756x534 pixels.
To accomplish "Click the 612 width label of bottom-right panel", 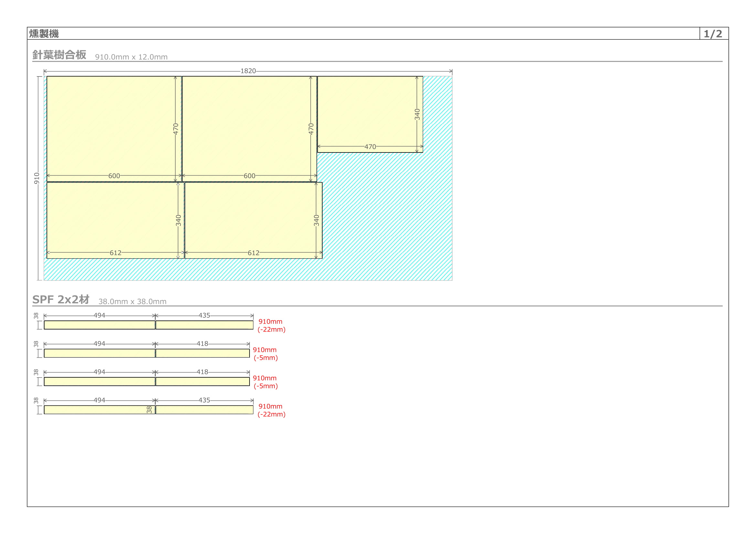I will (253, 253).
